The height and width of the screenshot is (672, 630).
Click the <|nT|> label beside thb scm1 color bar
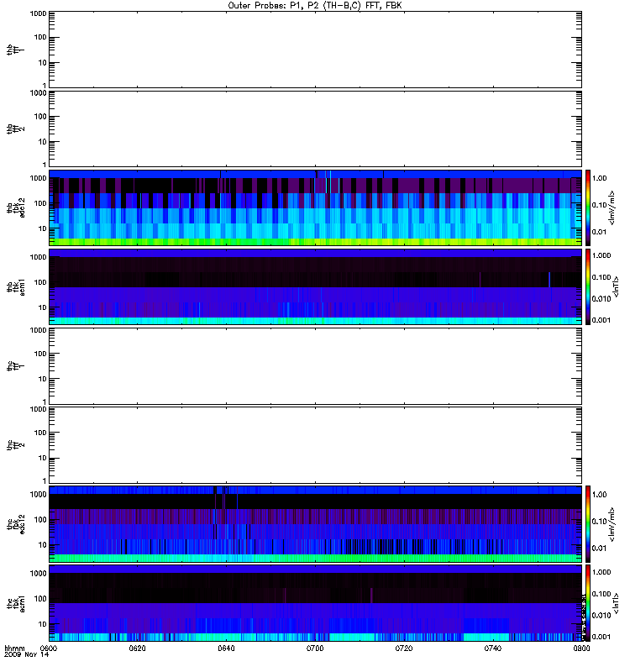tap(616, 286)
